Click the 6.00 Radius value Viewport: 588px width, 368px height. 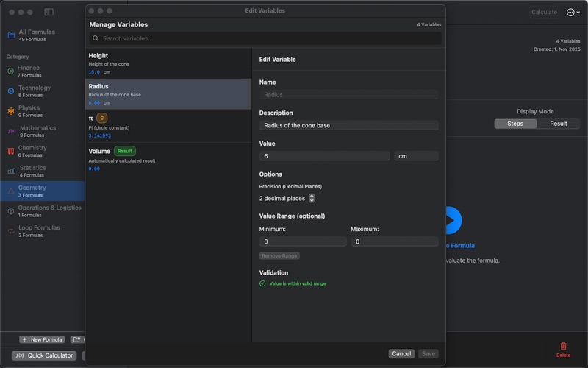94,102
